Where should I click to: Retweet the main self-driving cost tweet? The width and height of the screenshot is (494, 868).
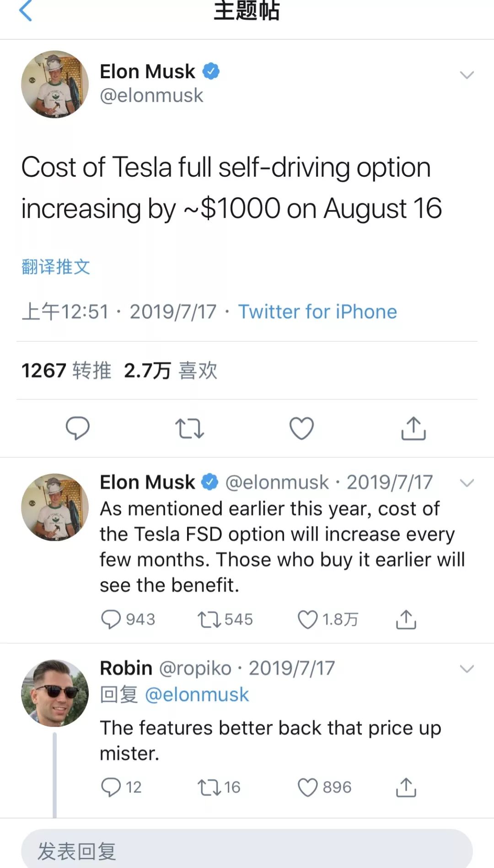point(189,429)
